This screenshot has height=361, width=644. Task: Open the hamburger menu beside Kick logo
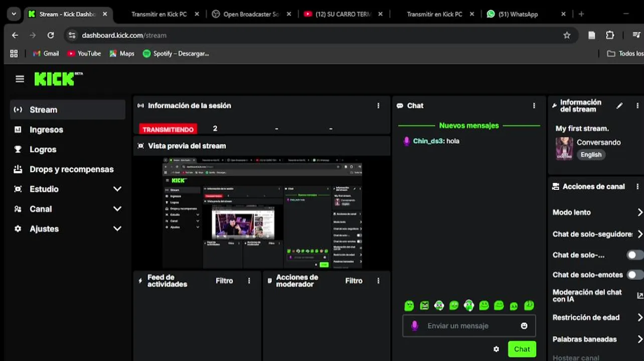tap(20, 79)
